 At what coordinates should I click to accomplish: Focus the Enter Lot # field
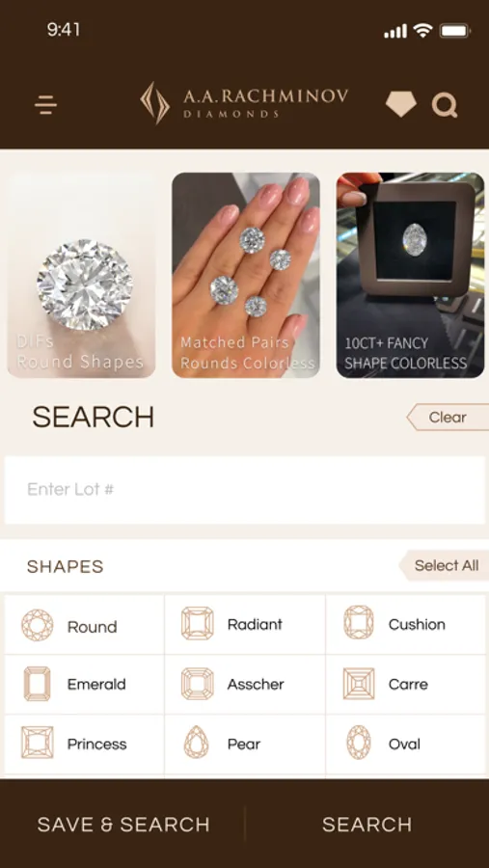pos(245,490)
